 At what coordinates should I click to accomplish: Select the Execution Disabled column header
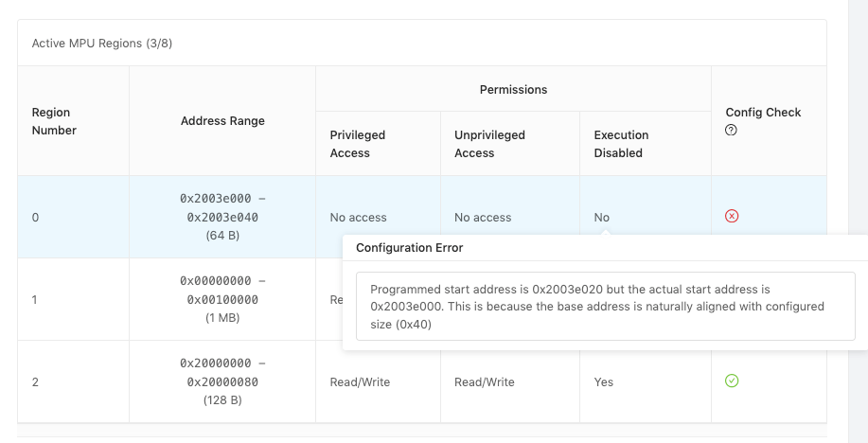[621, 144]
